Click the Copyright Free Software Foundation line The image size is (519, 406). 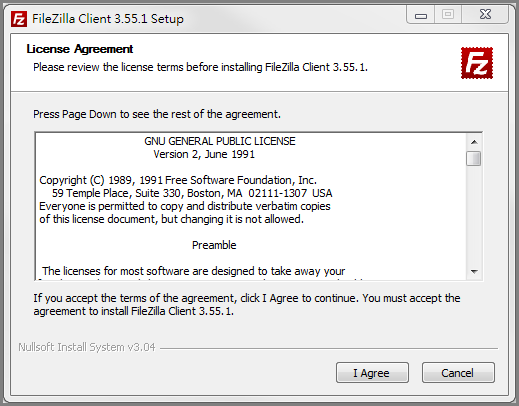(x=178, y=180)
